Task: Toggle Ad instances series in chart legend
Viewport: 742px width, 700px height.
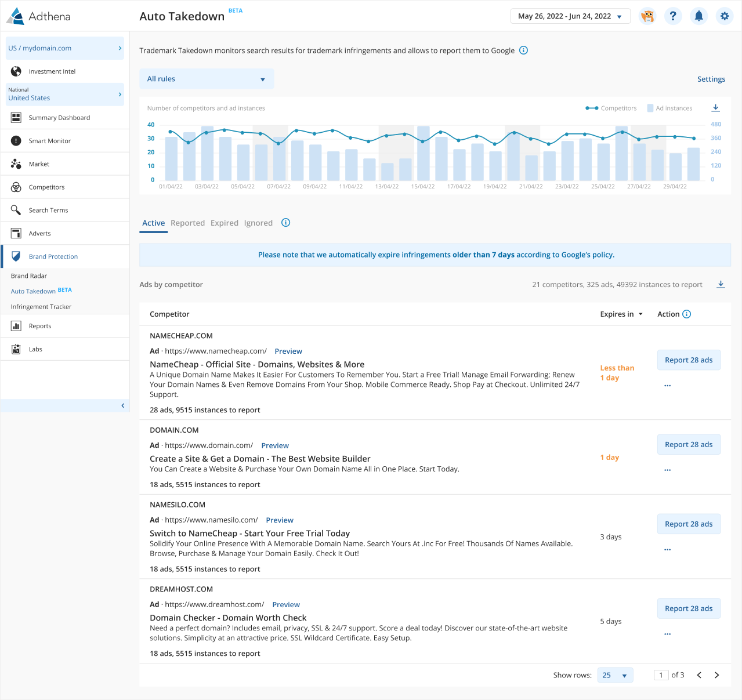Action: (669, 108)
